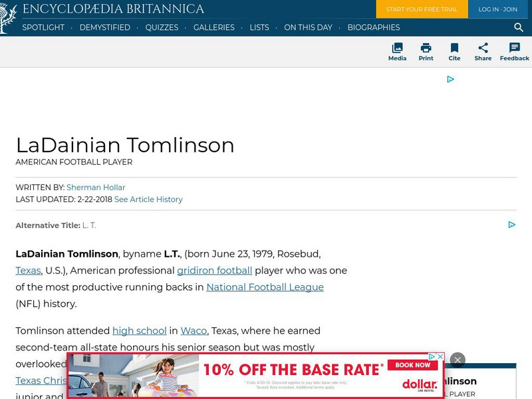
Task: Open the gridiron football article link
Action: (214, 270)
